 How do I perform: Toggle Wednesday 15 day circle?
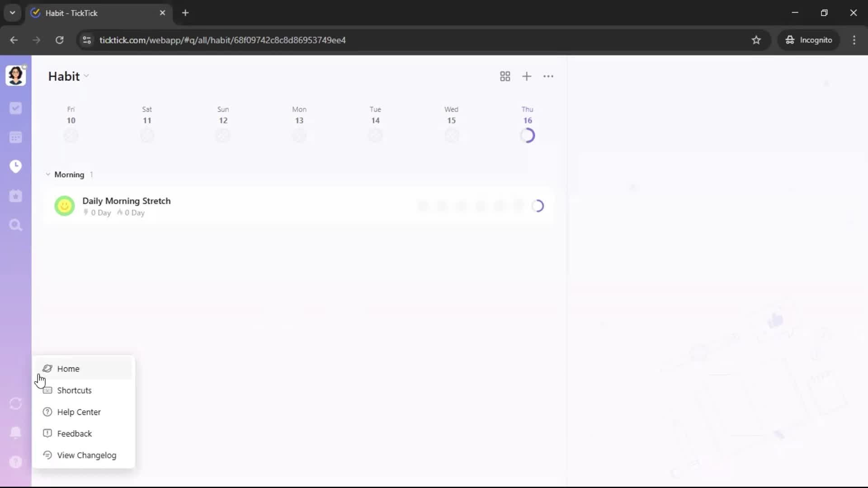click(451, 136)
